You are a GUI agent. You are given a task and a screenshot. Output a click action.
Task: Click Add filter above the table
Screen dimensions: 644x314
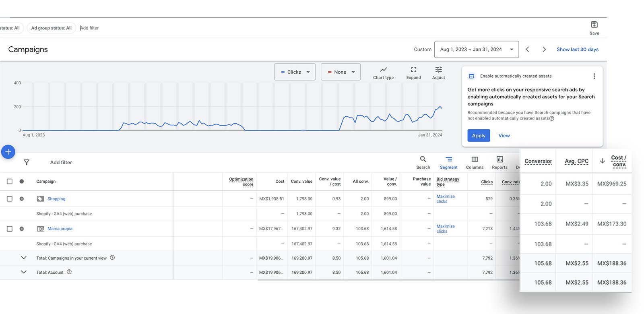point(61,162)
